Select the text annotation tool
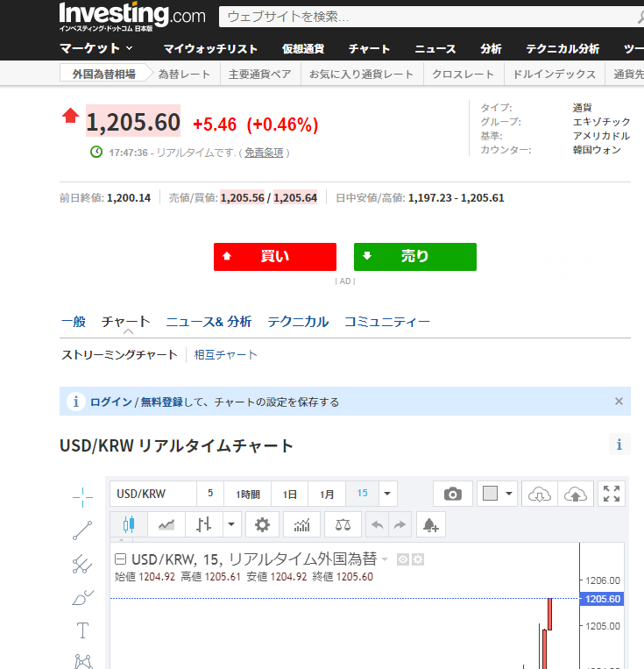The height and width of the screenshot is (669, 644). 82,630
